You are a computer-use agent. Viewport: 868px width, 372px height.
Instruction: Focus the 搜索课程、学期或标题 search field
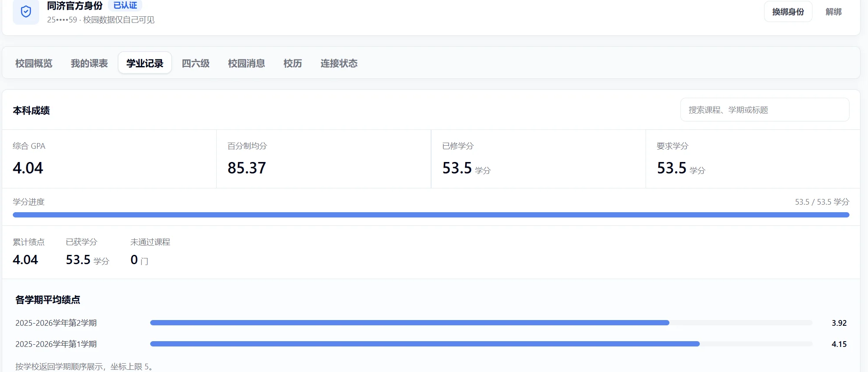pyautogui.click(x=765, y=110)
